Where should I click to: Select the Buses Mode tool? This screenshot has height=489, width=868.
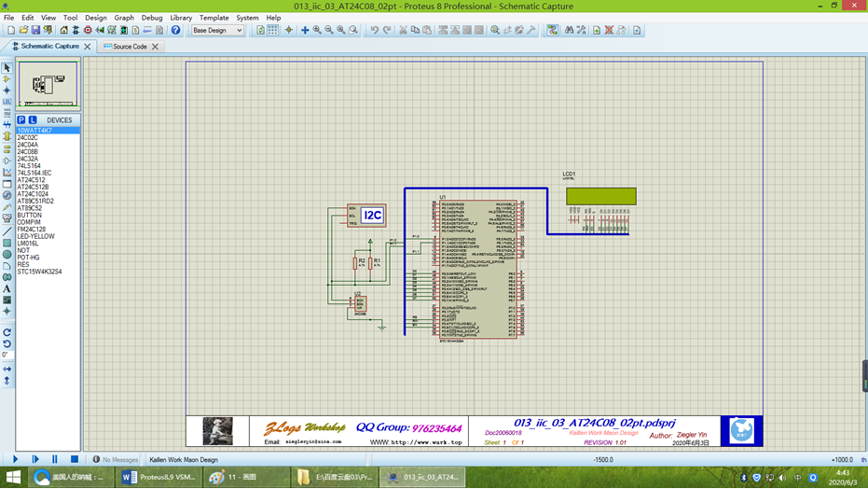(7, 125)
